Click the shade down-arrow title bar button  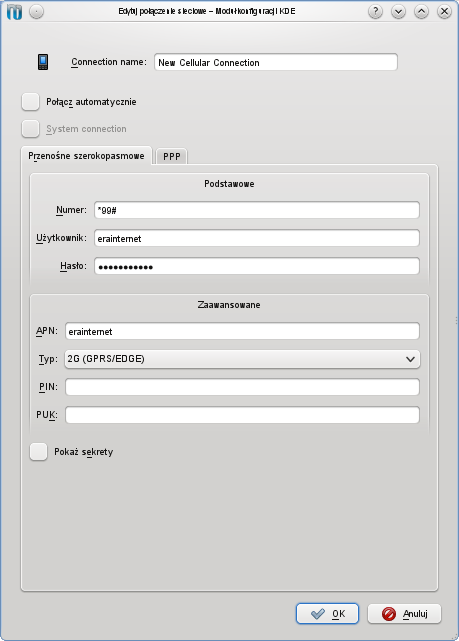click(x=398, y=11)
